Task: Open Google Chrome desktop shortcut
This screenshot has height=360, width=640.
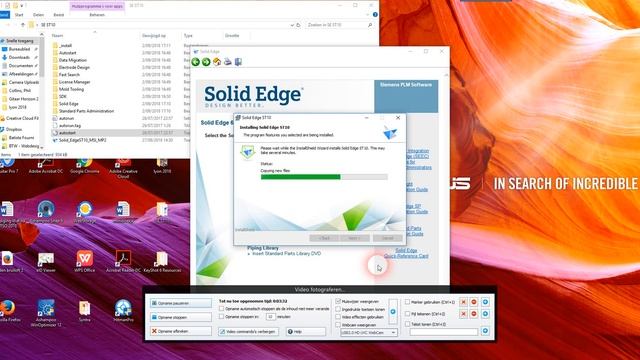Action: click(x=84, y=167)
